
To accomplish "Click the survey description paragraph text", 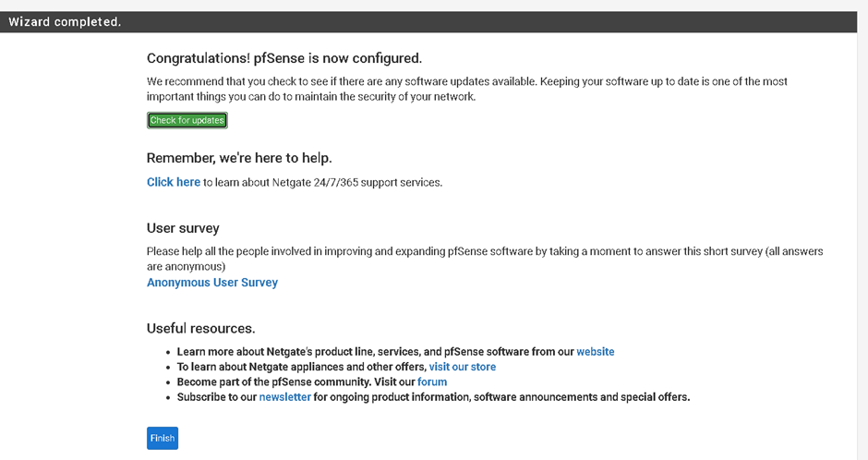I will (x=485, y=259).
